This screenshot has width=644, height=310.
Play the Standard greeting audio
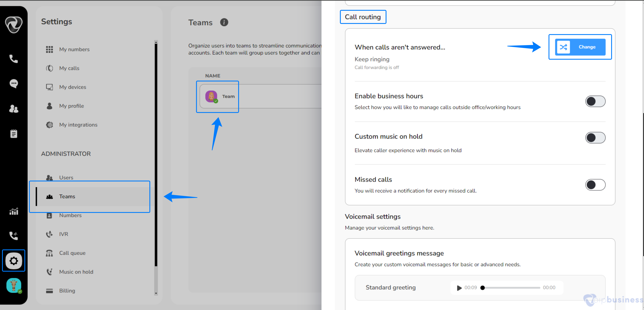tap(459, 288)
